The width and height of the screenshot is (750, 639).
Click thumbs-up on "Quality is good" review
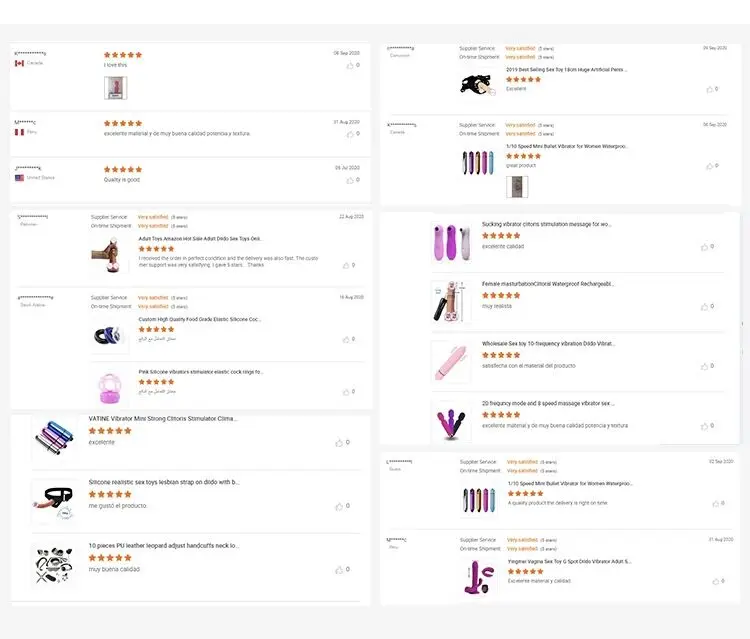coord(350,180)
